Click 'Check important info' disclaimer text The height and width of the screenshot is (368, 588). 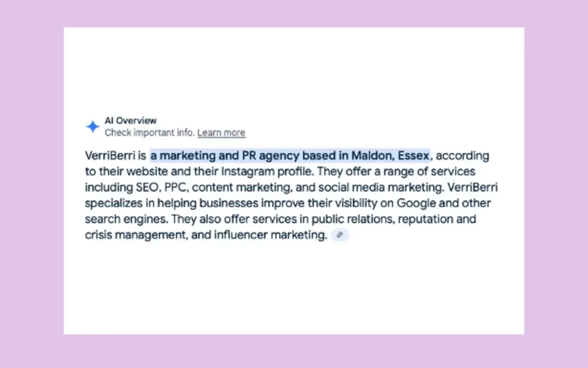(x=150, y=132)
